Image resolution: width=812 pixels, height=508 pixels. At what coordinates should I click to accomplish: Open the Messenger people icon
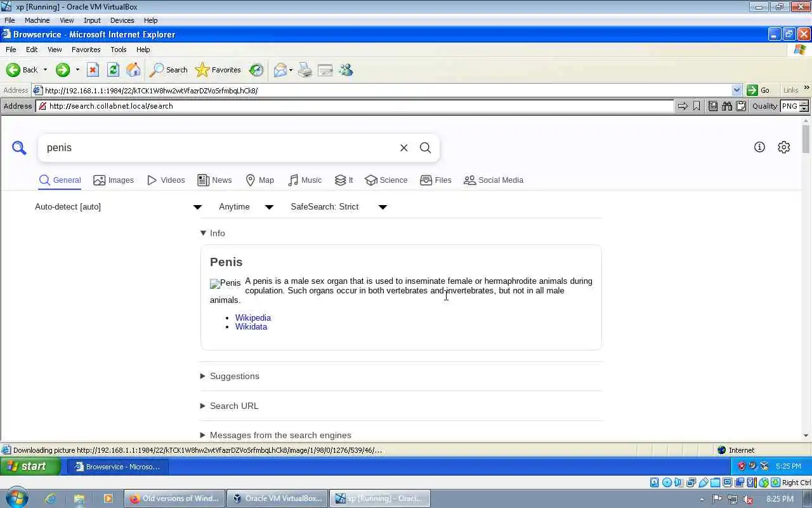click(x=346, y=70)
